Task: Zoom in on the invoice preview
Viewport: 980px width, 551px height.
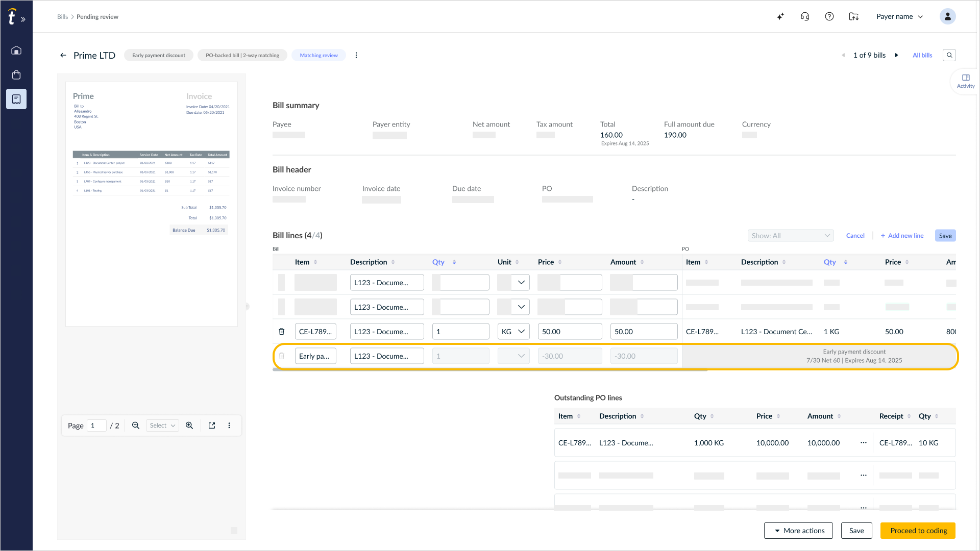Action: tap(189, 425)
